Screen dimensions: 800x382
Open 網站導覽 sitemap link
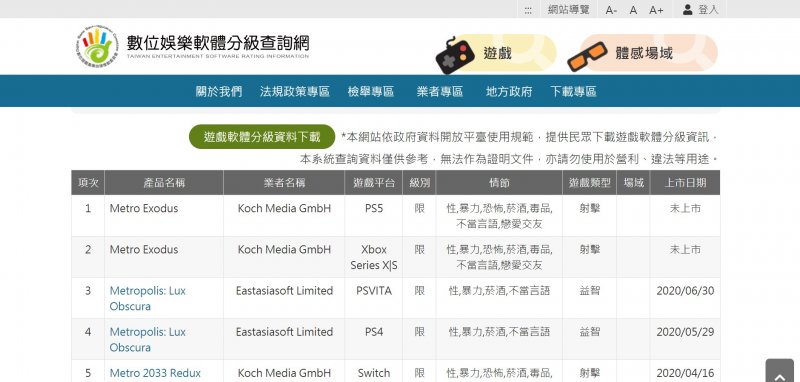click(568, 10)
